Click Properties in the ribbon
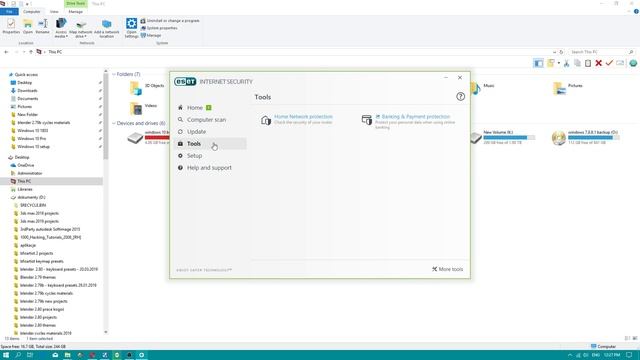 coord(11,27)
